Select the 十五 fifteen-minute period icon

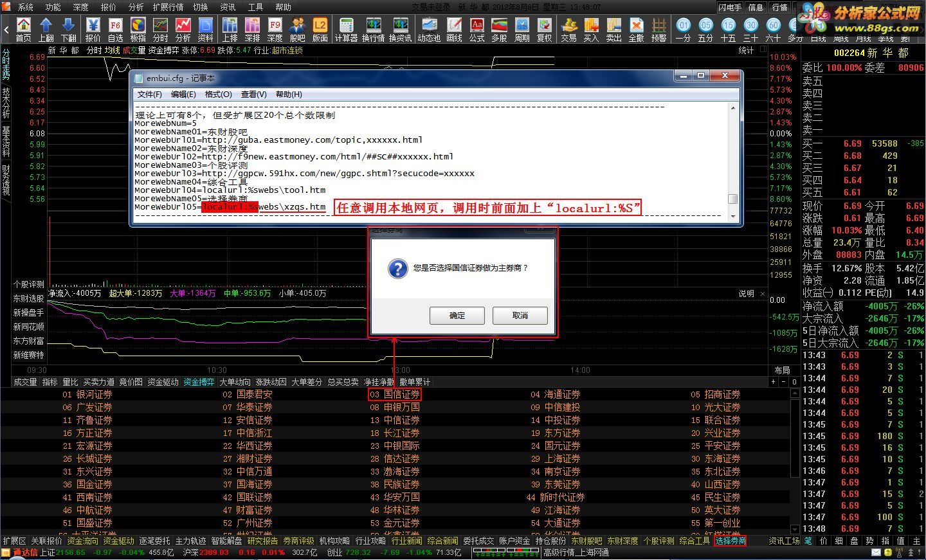(728, 30)
